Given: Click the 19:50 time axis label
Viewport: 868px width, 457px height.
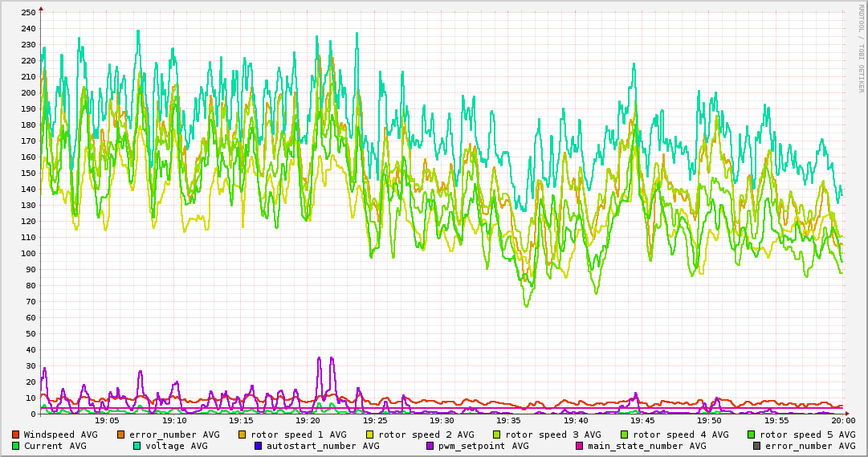Looking at the screenshot, I should click(x=711, y=421).
